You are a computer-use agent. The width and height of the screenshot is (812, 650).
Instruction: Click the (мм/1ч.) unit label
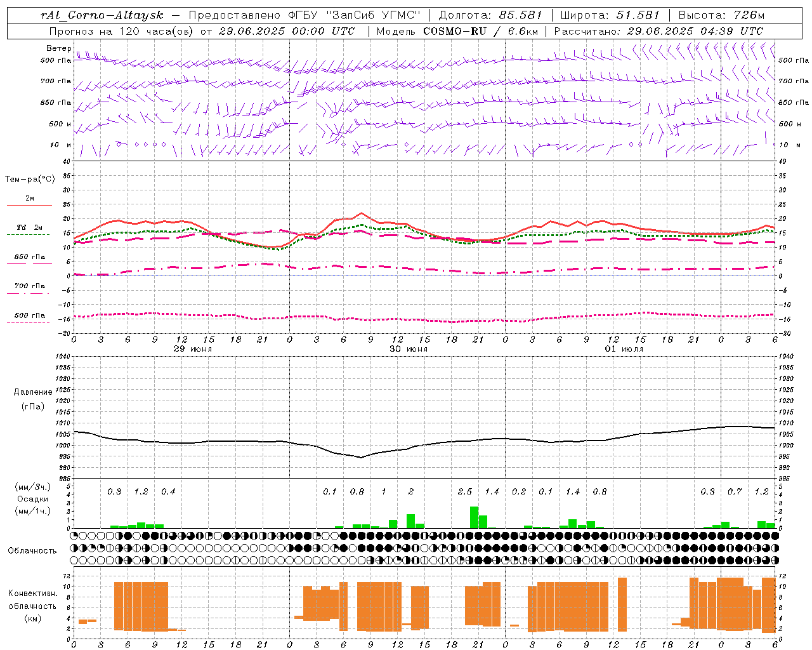tap(33, 511)
